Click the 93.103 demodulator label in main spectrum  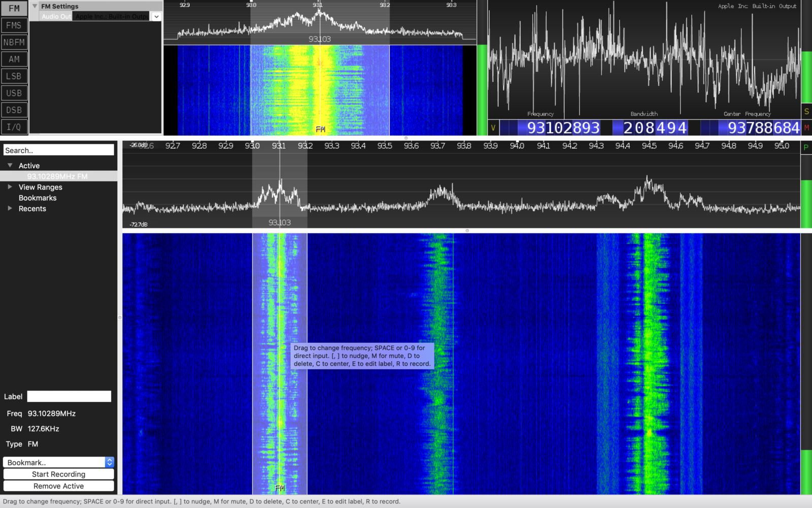coord(280,223)
